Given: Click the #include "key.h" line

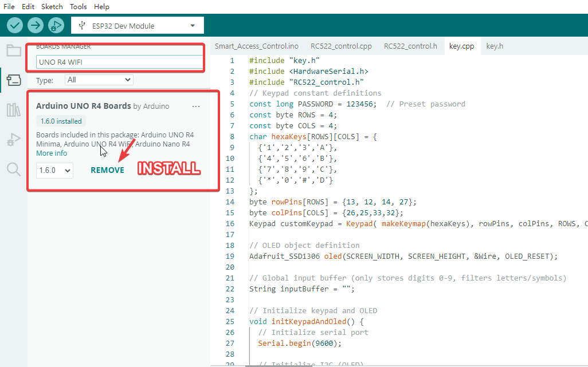Looking at the screenshot, I should tap(284, 60).
